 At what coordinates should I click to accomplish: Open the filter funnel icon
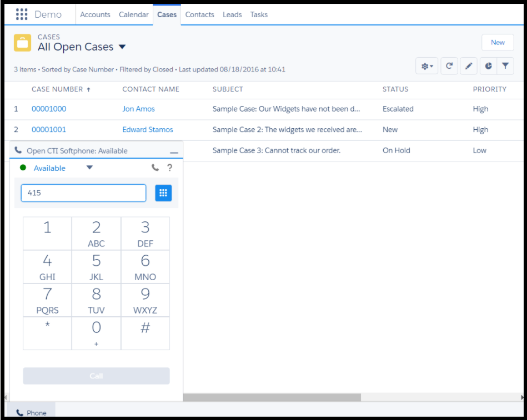(x=505, y=66)
